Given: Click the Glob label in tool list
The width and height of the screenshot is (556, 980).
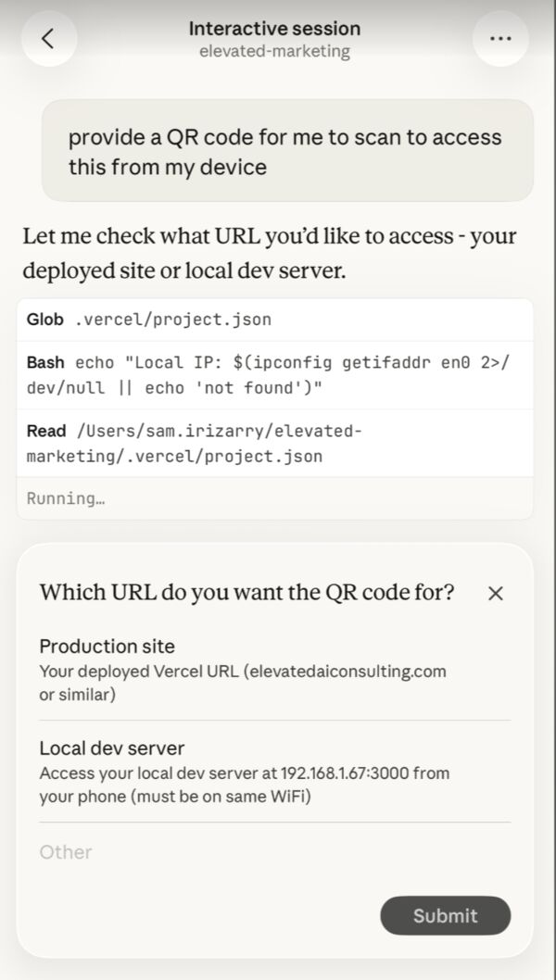Looking at the screenshot, I should point(45,320).
